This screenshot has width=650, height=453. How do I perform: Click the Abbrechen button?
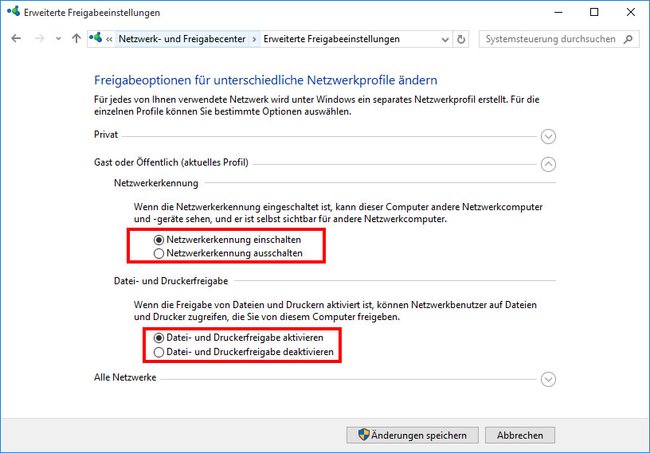point(520,435)
